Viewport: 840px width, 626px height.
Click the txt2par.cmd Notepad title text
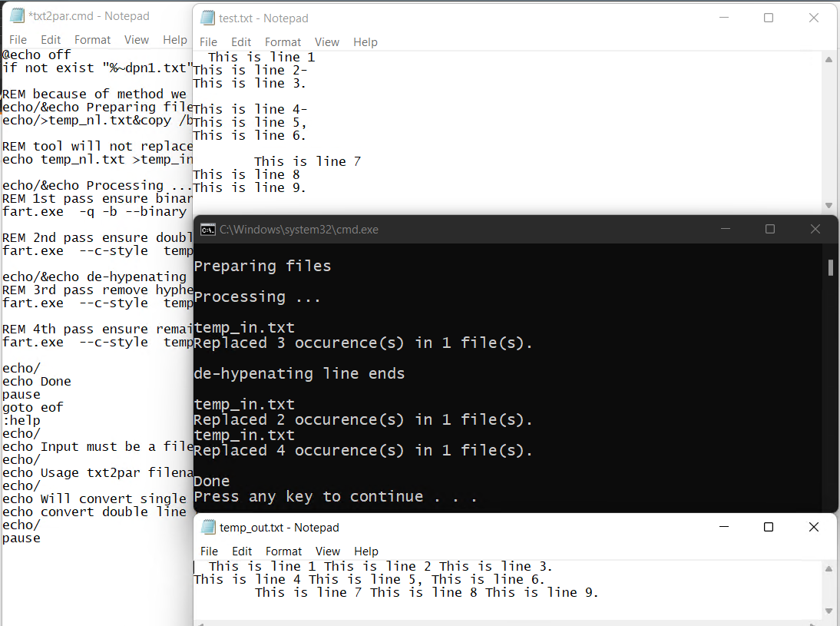89,16
